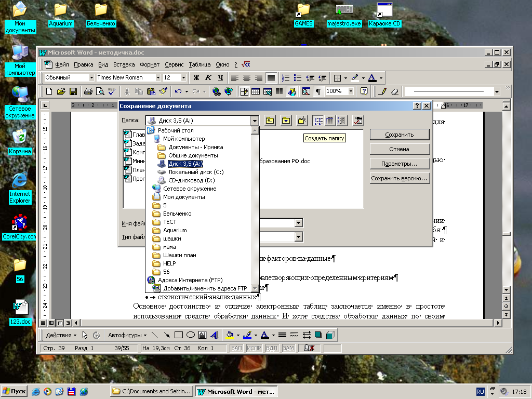Switch to C:\Documents and Settin... taskbar button
This screenshot has height=399, width=532.
(152, 392)
